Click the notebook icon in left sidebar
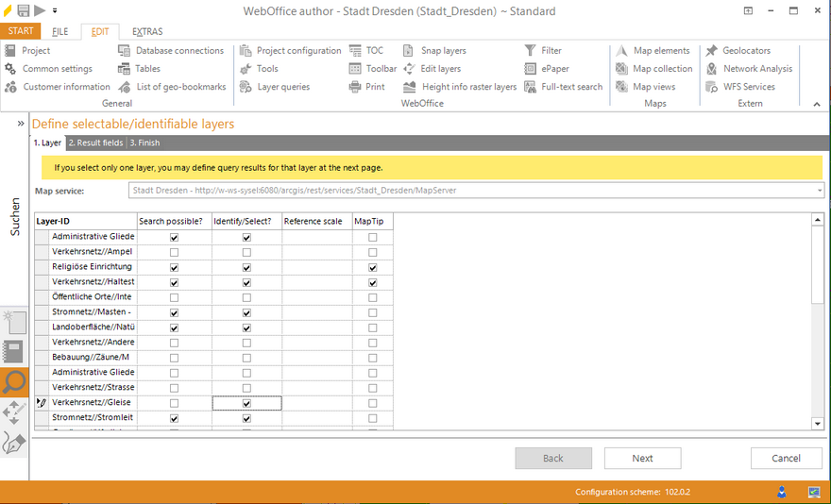The height and width of the screenshot is (504, 831). pos(14,352)
